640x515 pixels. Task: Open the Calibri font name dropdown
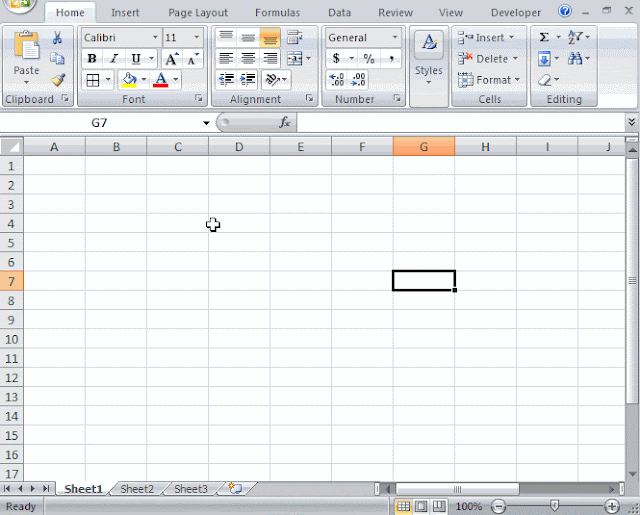155,38
